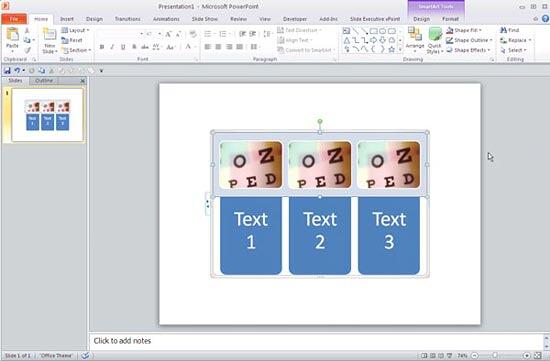
Task: Fit slide to current window icon
Action: click(538, 356)
